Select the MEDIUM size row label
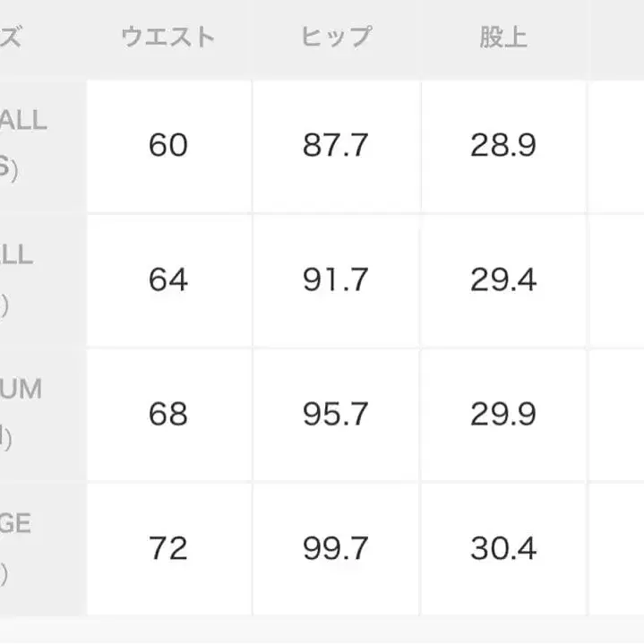This screenshot has height=644, width=644. click(x=23, y=412)
